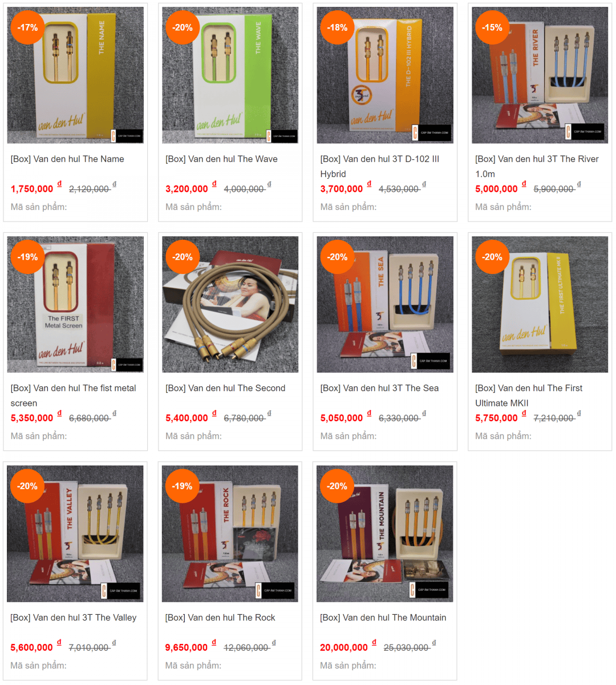Open '[Box] Van den hul The Rock' link
The image size is (616, 685).
pos(220,618)
